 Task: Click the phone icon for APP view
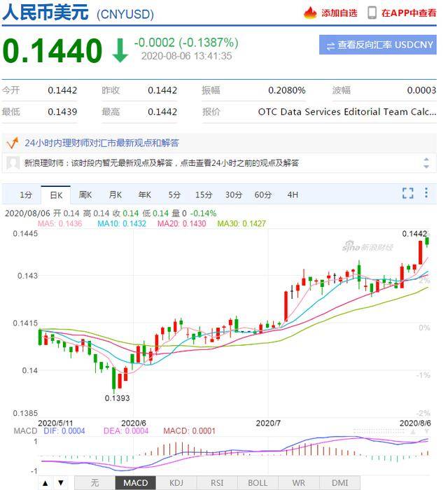372,13
